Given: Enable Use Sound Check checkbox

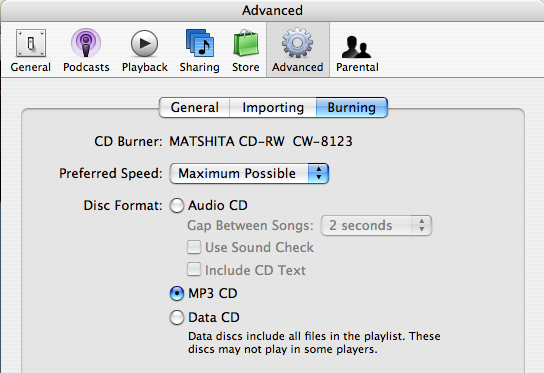Looking at the screenshot, I should click(x=194, y=247).
